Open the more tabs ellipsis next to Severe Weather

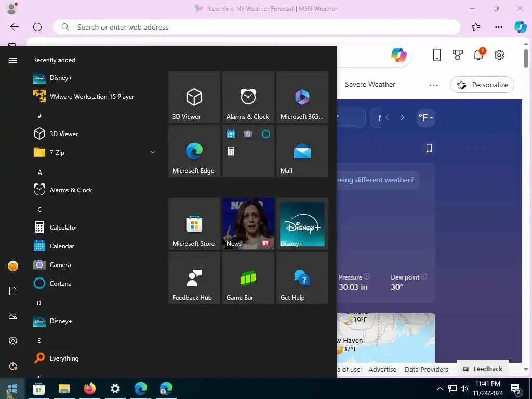coord(434,85)
